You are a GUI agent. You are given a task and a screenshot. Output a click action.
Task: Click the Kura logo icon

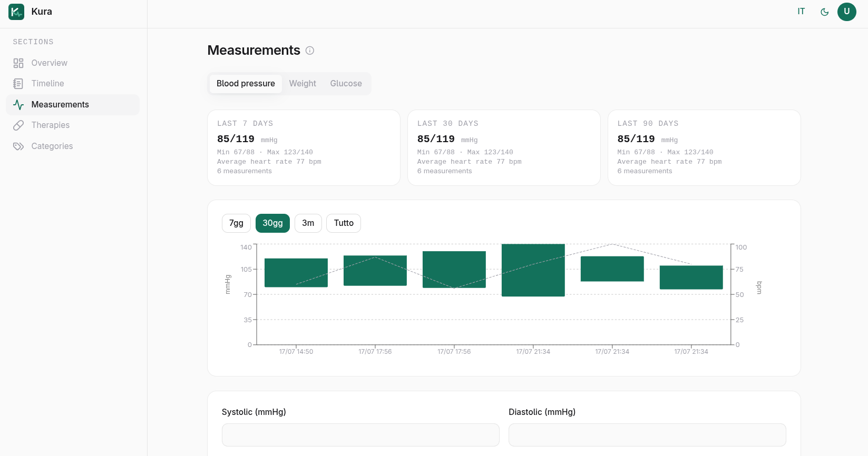pos(16,12)
